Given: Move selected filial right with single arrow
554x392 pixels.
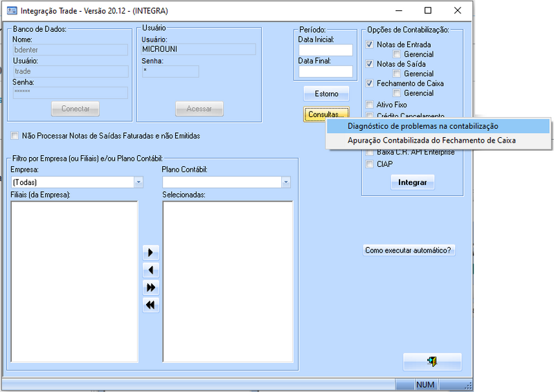Looking at the screenshot, I should tap(151, 252).
